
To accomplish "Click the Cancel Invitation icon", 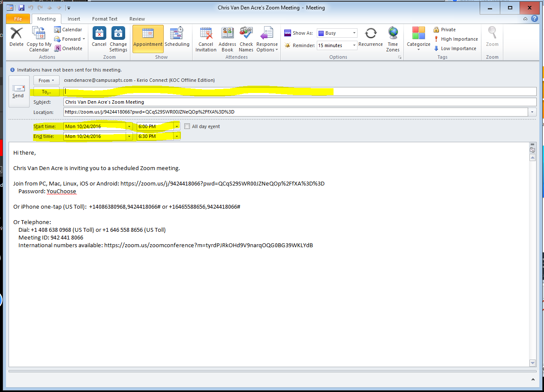I will click(206, 34).
